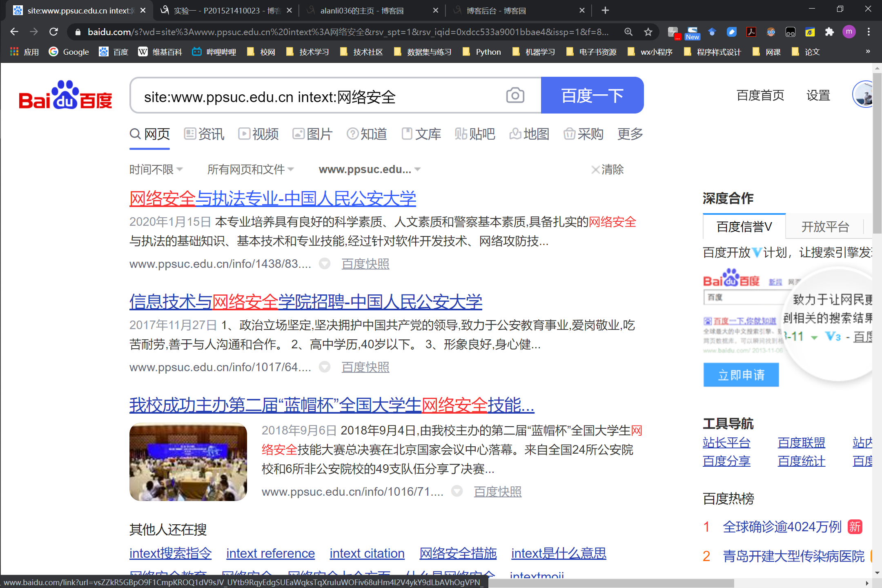The image size is (882, 588).
Task: Click the user avatar picture
Action: [x=864, y=95]
